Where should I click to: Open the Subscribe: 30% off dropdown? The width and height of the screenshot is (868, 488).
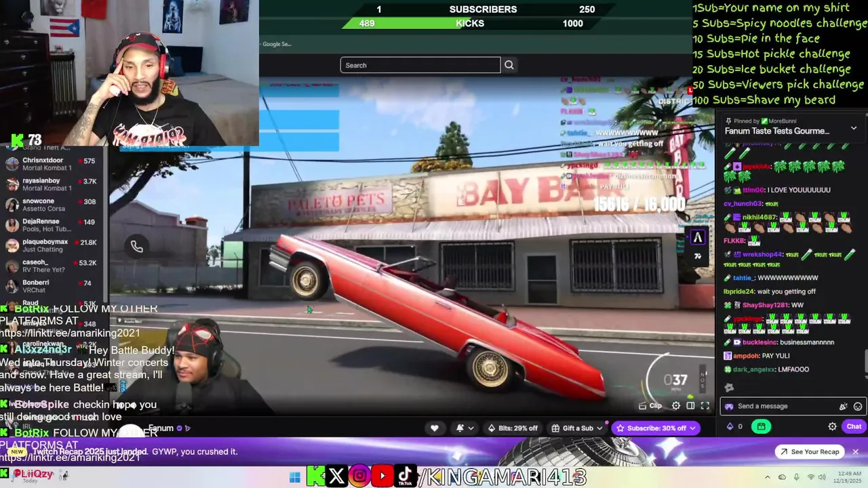pos(655,428)
